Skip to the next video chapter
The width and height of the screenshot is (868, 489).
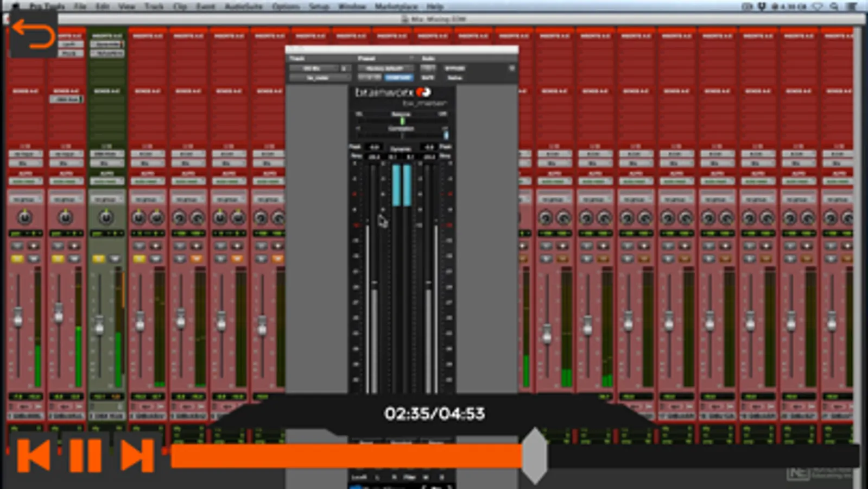137,455
